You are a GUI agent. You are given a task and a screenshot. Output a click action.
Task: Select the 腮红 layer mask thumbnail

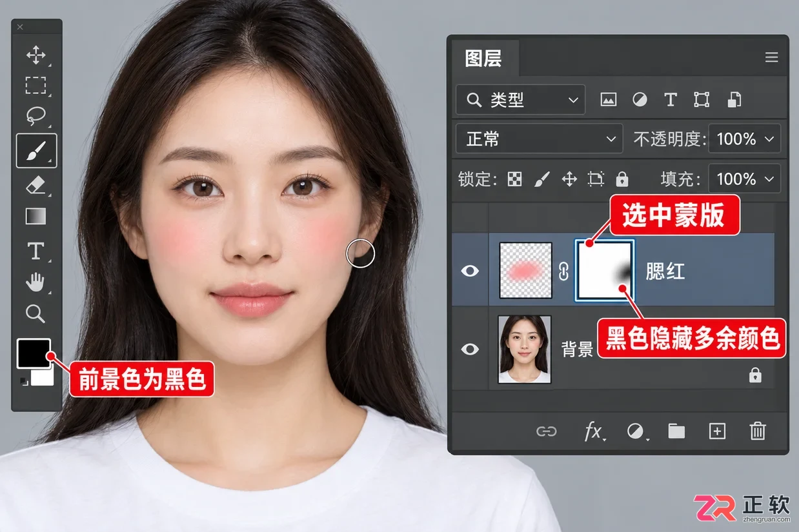click(605, 270)
